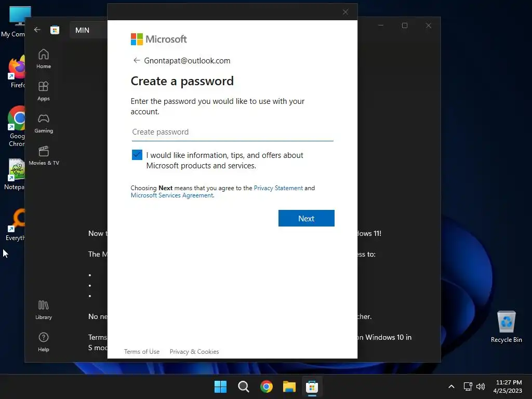Open Movies & TV in Store sidebar
Screen dimensions: 532x399
tap(44, 156)
